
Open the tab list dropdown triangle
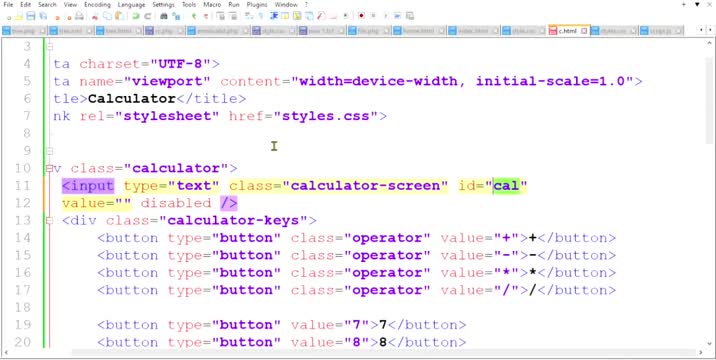(697, 5)
